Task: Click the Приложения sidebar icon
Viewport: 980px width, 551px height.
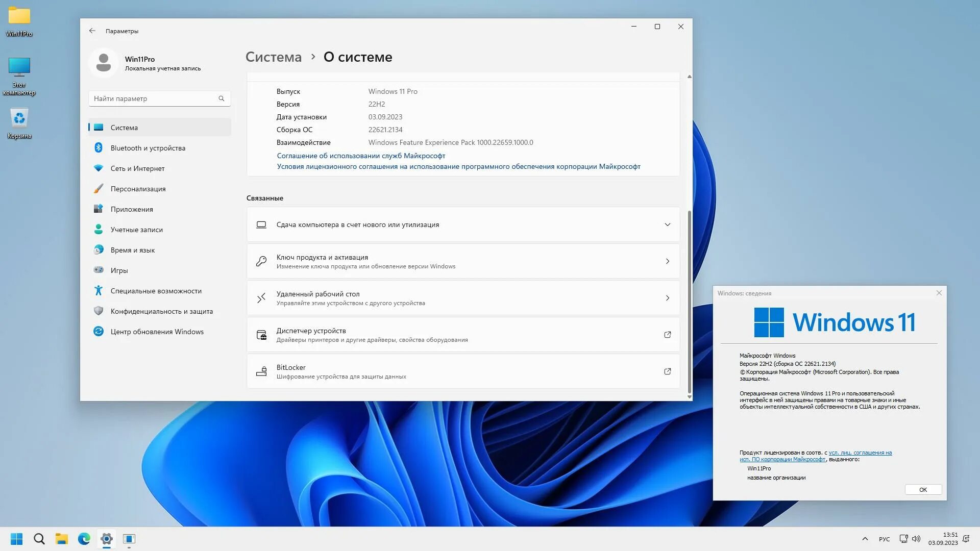Action: (99, 209)
